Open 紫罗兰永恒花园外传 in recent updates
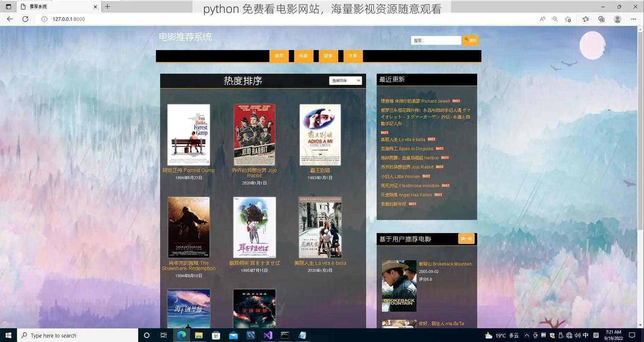This screenshot has width=644, height=342. 426,117
